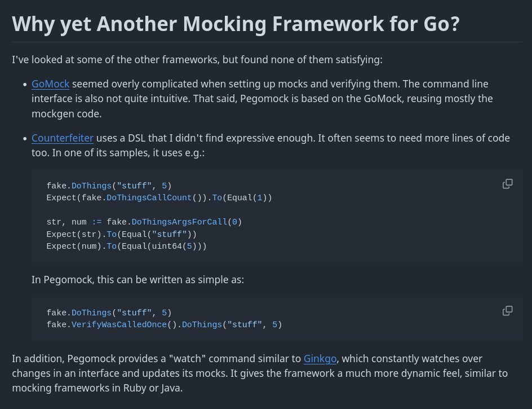Click the text 'mocking frameworks in Ruby or Java.'
This screenshot has height=409, width=532.
[x=97, y=388]
